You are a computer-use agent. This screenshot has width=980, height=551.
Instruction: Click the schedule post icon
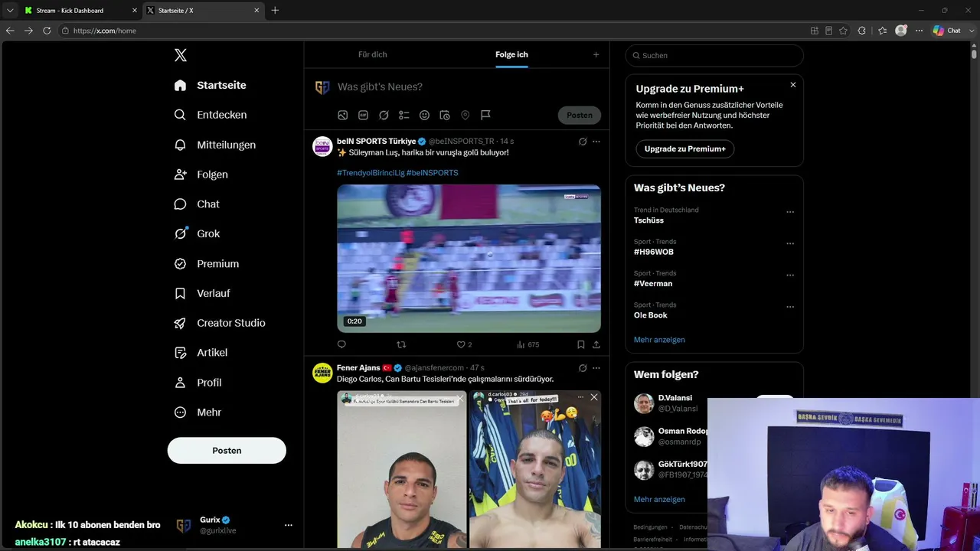445,115
